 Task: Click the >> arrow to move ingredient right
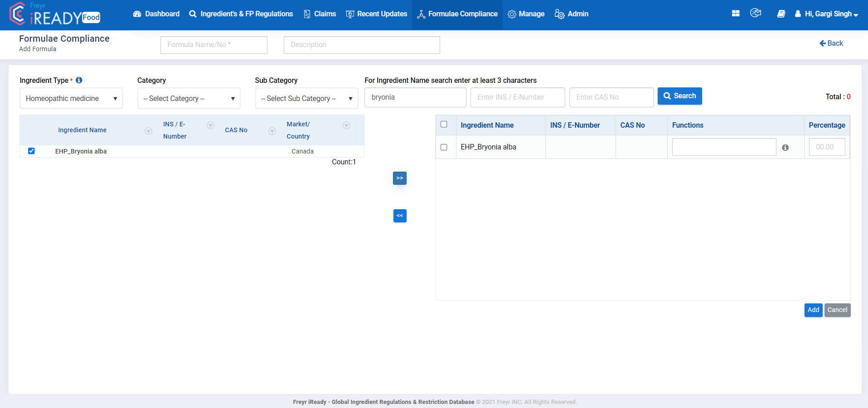399,178
